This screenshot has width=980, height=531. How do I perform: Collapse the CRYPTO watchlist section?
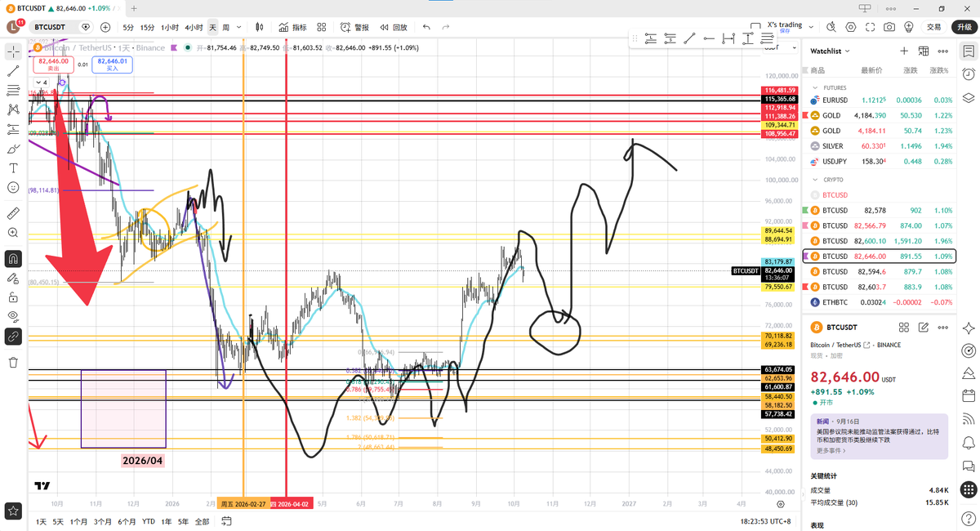point(814,180)
